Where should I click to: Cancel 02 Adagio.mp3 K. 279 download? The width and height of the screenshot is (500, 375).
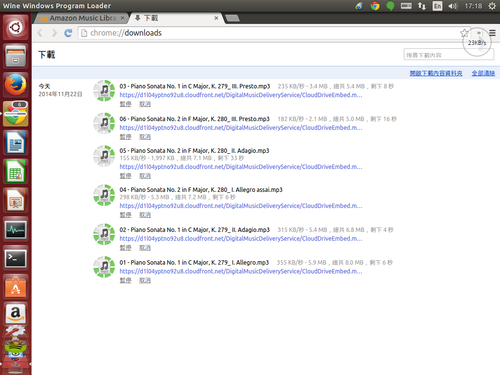pyautogui.click(x=145, y=247)
